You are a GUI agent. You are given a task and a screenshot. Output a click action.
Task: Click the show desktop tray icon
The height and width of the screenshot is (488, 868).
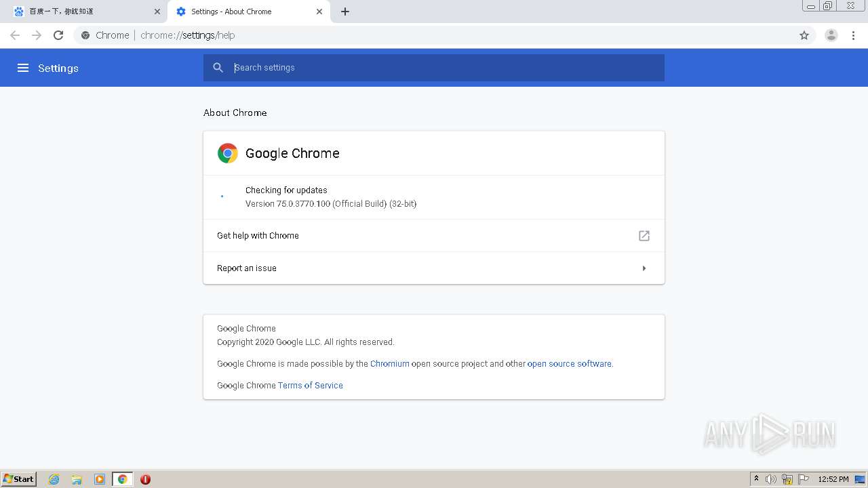point(860,479)
